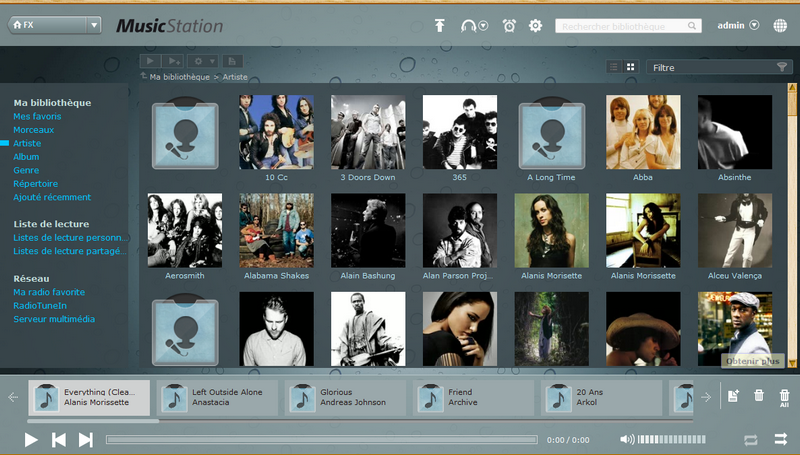The height and width of the screenshot is (455, 800).
Task: Start playback with the play button
Action: (x=31, y=440)
